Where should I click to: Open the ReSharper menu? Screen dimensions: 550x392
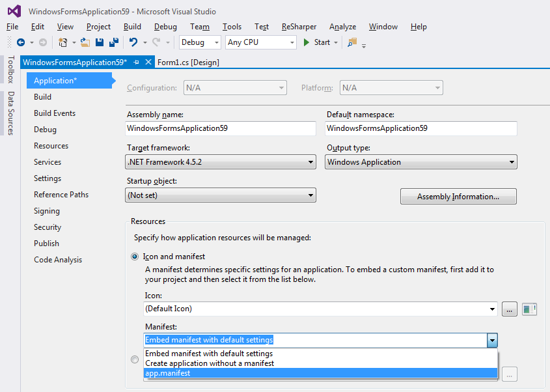point(299,27)
